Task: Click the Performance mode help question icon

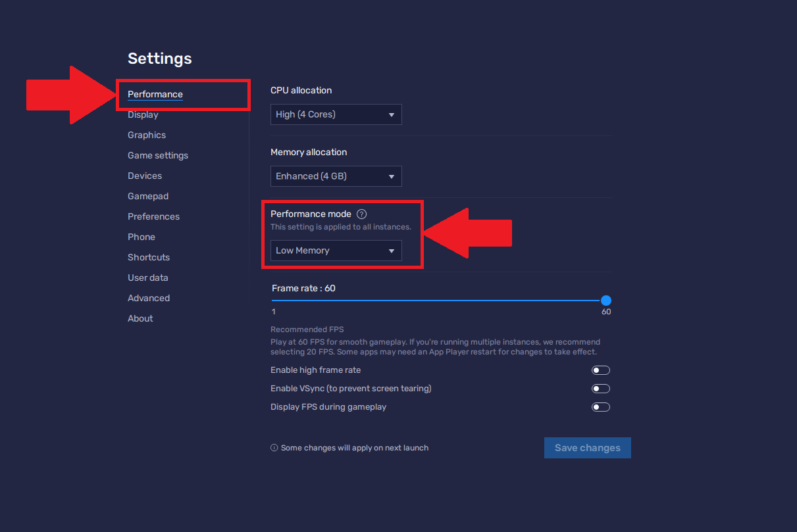Action: (361, 214)
